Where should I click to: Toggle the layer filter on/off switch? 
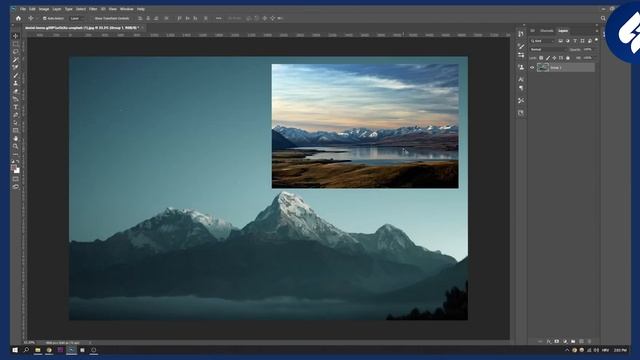click(x=596, y=40)
